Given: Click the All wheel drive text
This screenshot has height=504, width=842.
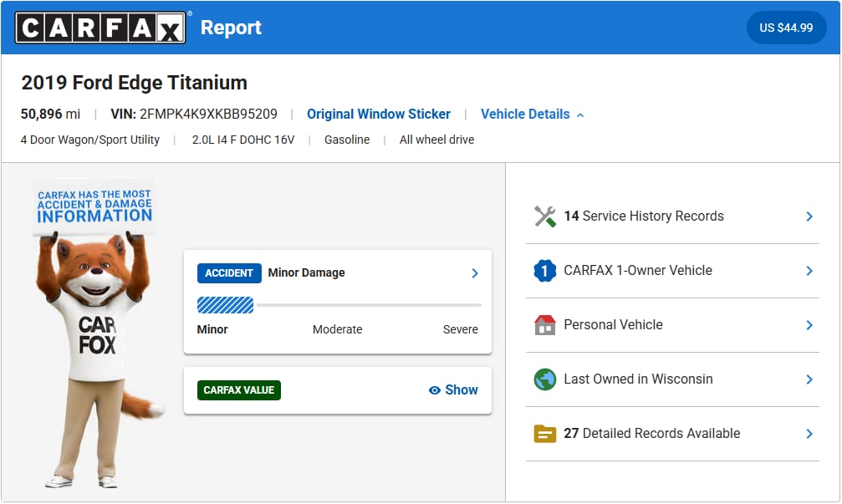Looking at the screenshot, I should pyautogui.click(x=436, y=140).
